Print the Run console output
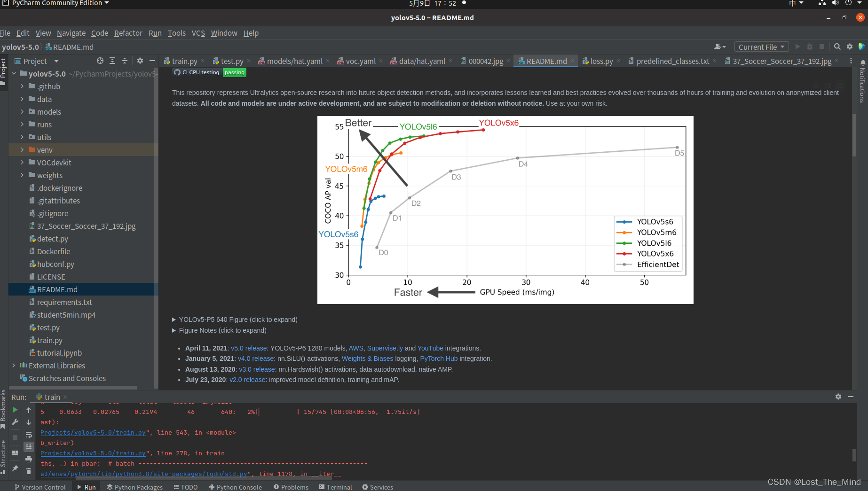The height and width of the screenshot is (491, 868). point(29,459)
